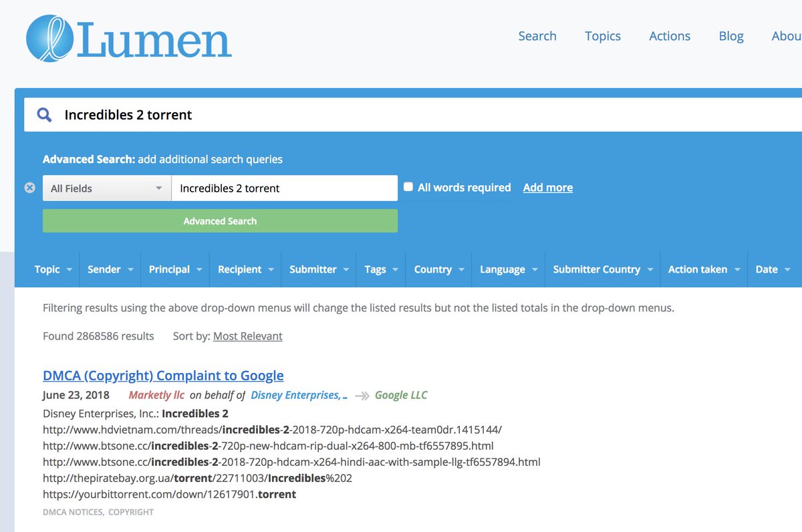Click the Found 2868586 results text
The width and height of the screenshot is (802, 532).
click(x=98, y=336)
